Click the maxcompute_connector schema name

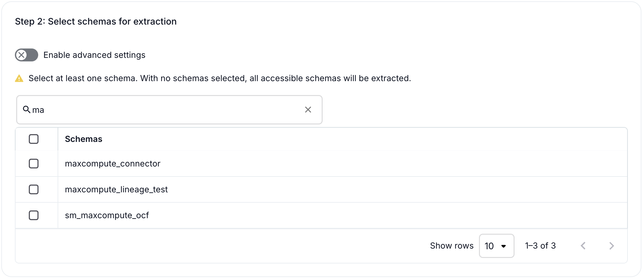coord(113,164)
